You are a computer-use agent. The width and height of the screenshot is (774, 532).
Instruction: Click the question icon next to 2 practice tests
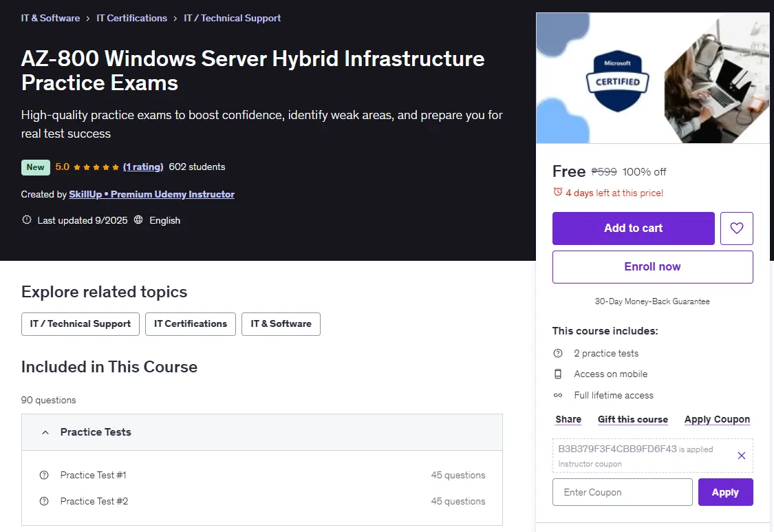558,353
